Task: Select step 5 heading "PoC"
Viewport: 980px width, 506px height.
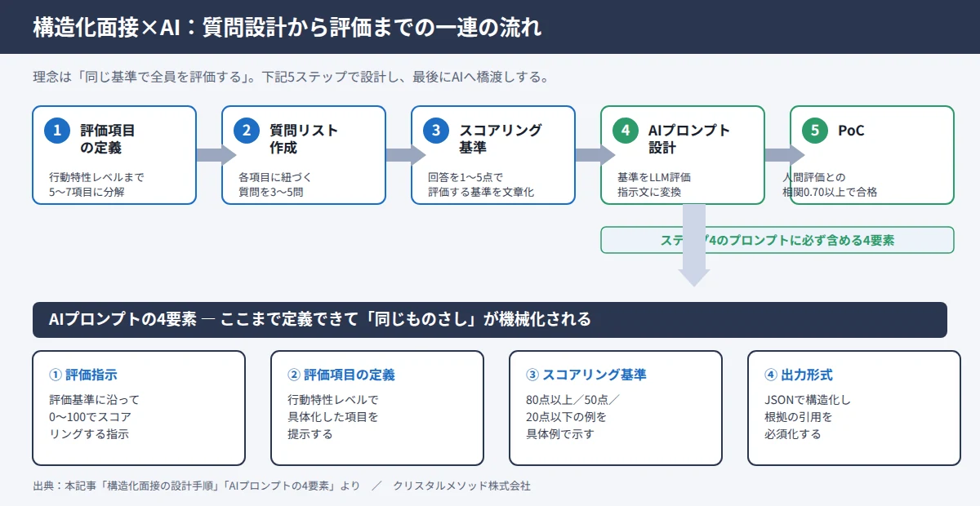Action: pyautogui.click(x=851, y=131)
